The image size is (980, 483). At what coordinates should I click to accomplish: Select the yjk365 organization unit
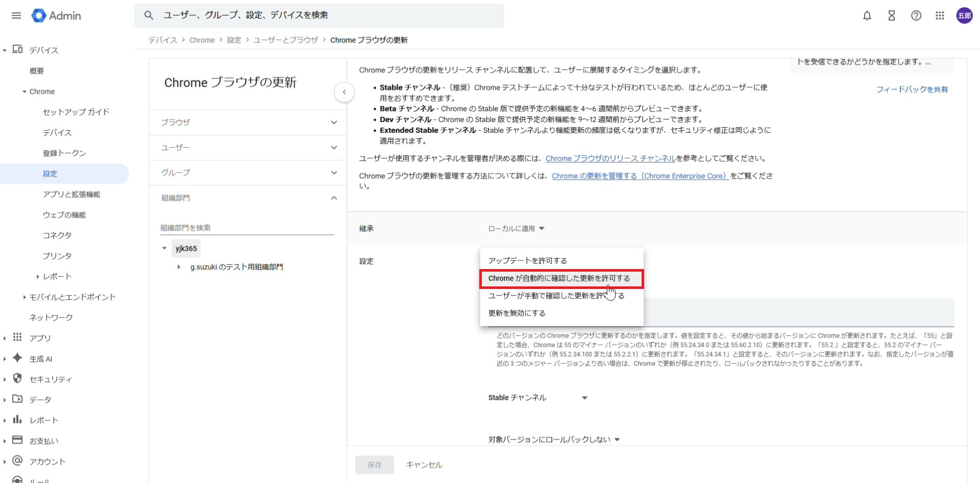click(186, 249)
